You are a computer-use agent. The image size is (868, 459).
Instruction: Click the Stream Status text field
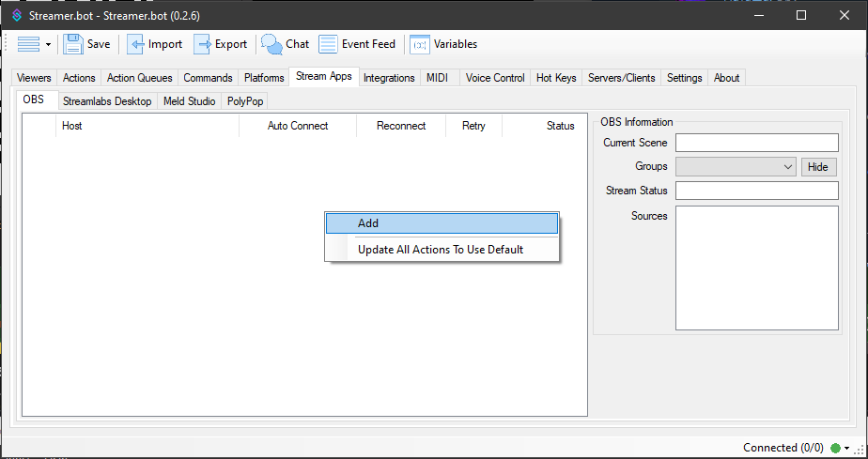(x=757, y=191)
